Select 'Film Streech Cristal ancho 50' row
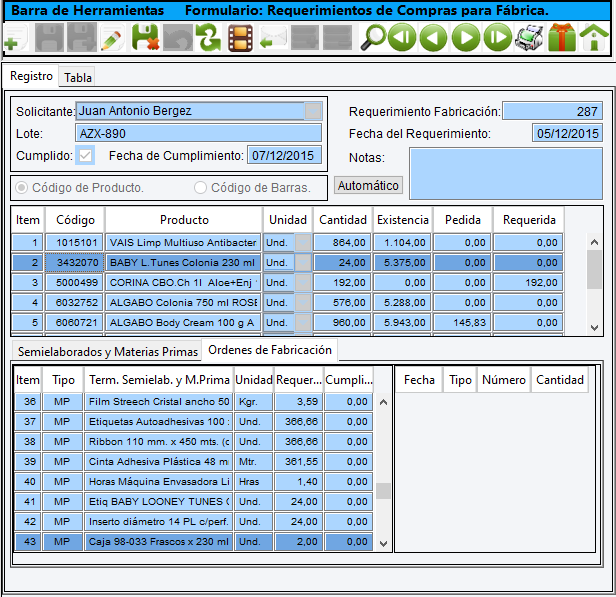This screenshot has width=616, height=597. coord(159,402)
